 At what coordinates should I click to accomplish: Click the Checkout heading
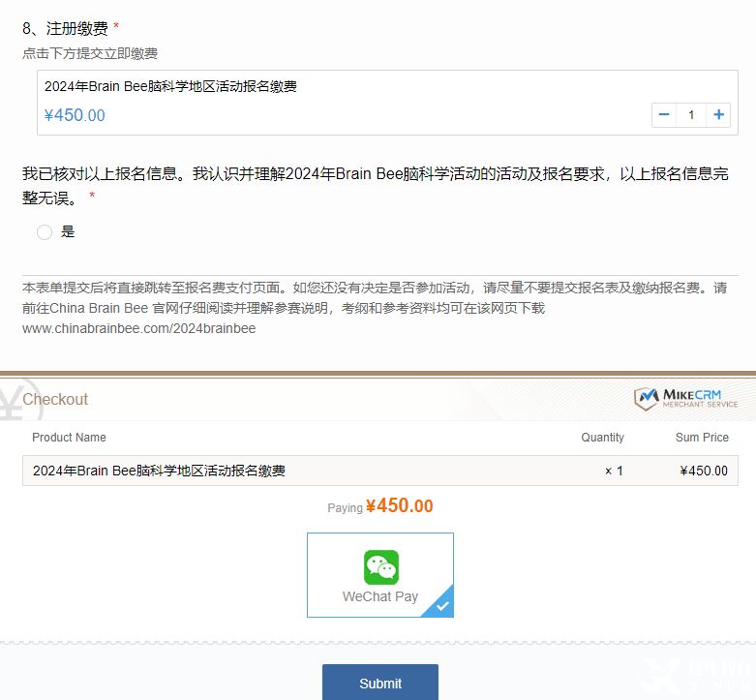[55, 399]
